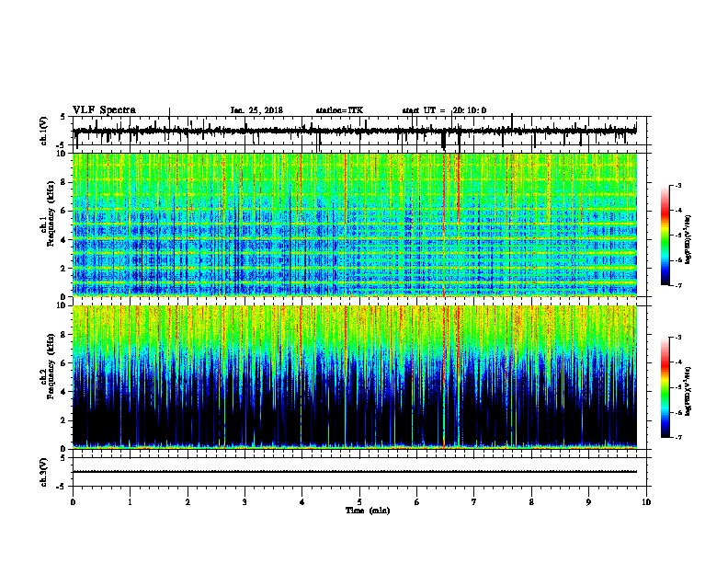Click the "-7" tick on lower colorbar
Viewport: 728px width, 563px height.
pos(677,437)
